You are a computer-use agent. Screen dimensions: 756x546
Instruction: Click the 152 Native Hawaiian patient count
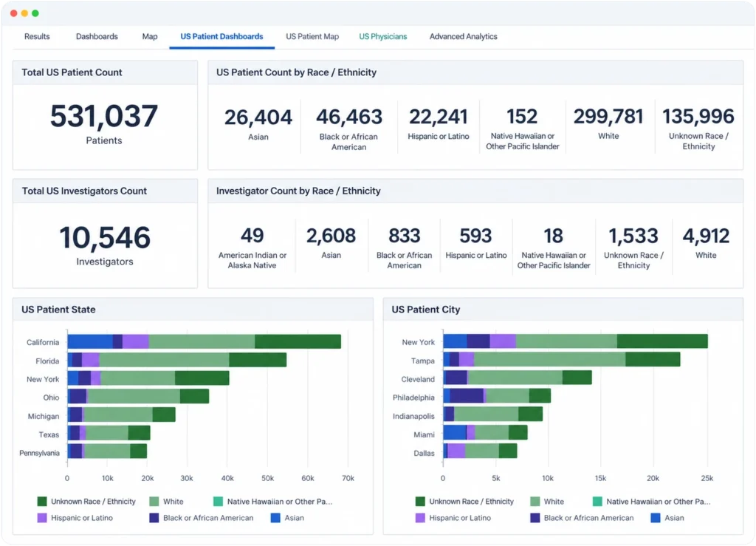[x=522, y=117]
